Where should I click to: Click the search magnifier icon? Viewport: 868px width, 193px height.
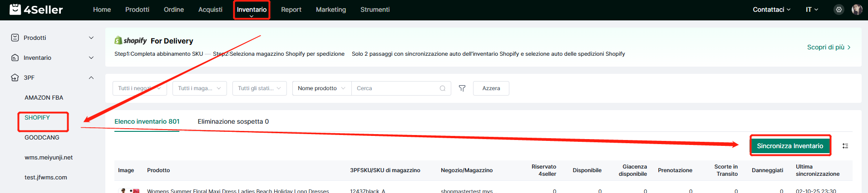point(443,88)
